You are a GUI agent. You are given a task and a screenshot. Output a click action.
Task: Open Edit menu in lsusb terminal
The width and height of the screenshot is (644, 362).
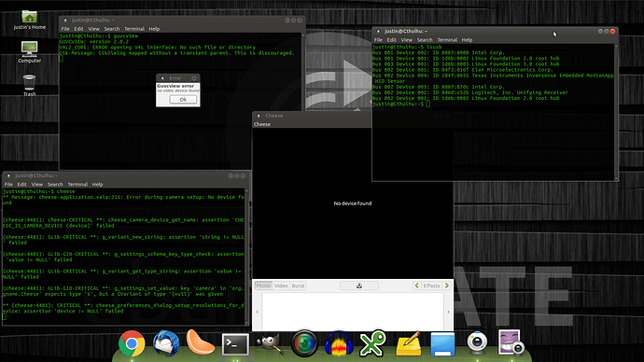tap(392, 40)
